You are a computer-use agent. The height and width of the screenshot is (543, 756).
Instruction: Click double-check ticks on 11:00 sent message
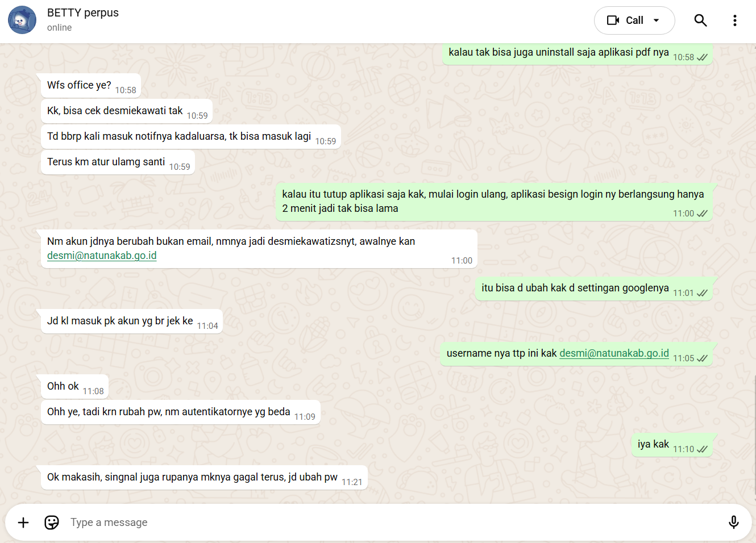[702, 214]
